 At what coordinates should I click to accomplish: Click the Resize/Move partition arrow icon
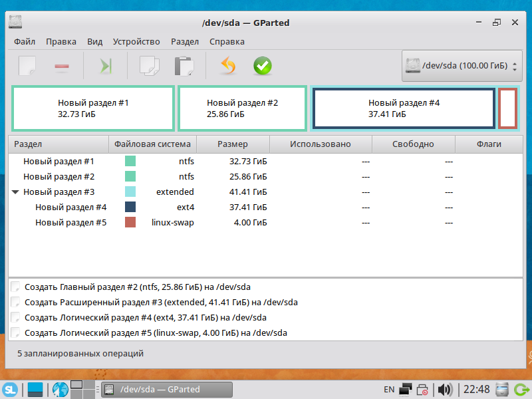[106, 66]
